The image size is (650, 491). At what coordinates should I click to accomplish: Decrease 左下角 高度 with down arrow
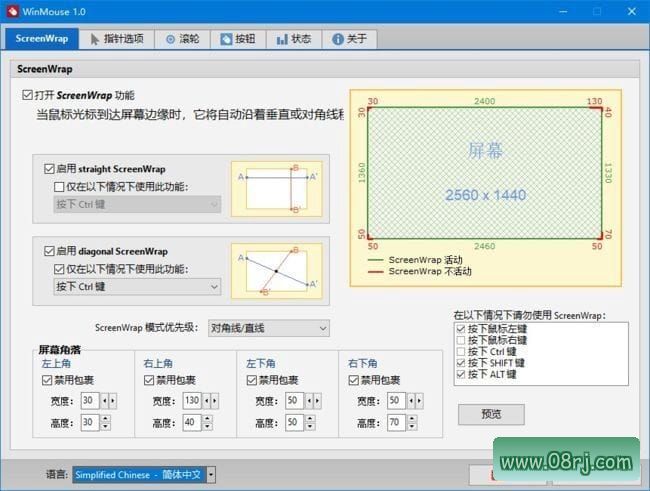coord(310,427)
